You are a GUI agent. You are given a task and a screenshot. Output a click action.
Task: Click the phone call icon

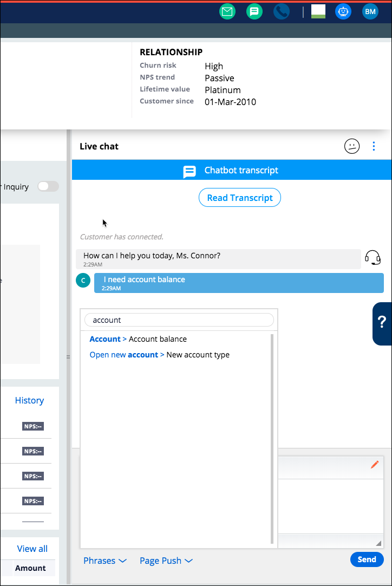point(282,11)
